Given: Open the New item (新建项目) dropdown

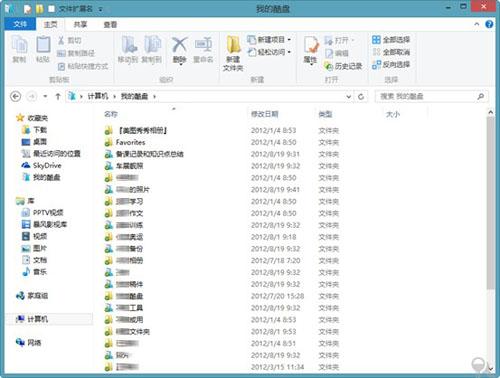Looking at the screenshot, I should tap(269, 40).
